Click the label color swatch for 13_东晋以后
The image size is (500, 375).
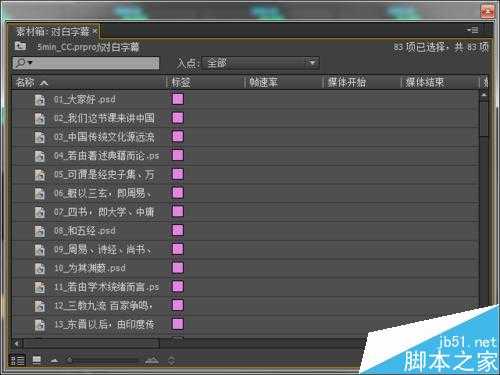coord(178,324)
